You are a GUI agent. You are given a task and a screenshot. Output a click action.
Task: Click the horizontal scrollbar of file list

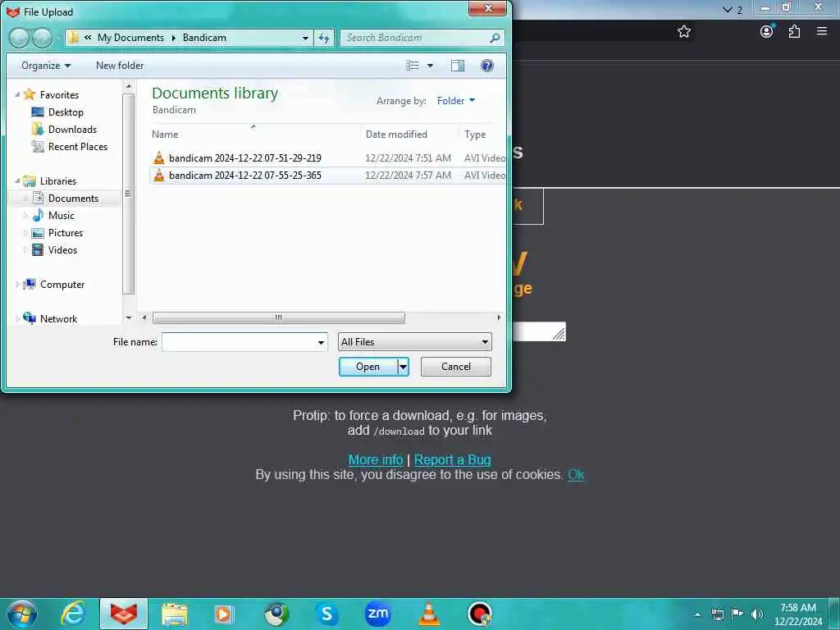pyautogui.click(x=279, y=317)
